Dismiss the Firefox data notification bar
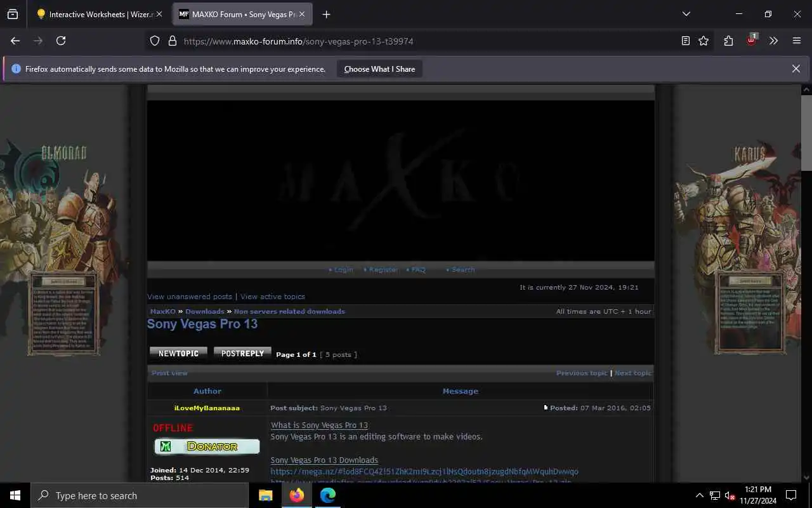This screenshot has width=812, height=508. pyautogui.click(x=796, y=69)
